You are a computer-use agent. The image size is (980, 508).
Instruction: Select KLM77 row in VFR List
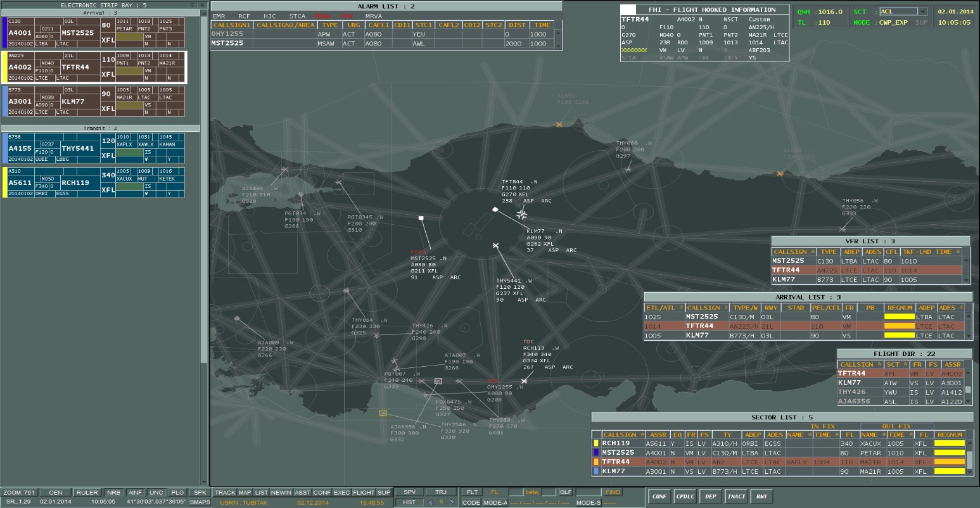coord(867,279)
